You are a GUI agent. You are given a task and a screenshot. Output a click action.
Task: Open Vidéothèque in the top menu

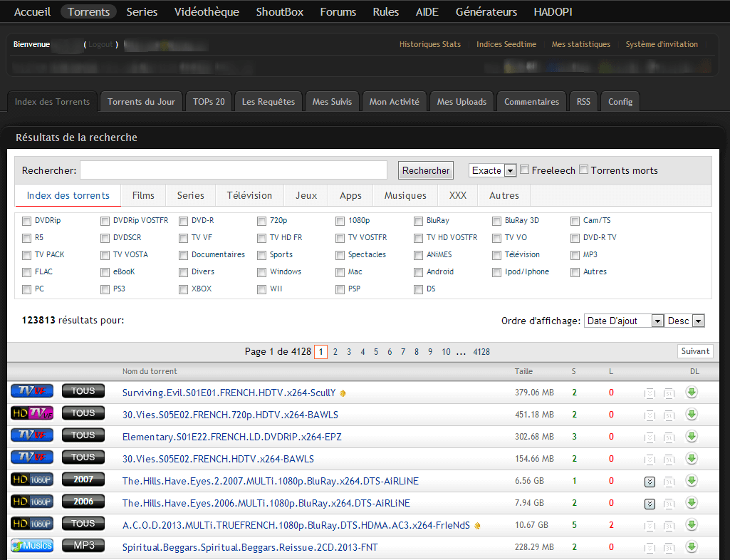click(x=207, y=11)
